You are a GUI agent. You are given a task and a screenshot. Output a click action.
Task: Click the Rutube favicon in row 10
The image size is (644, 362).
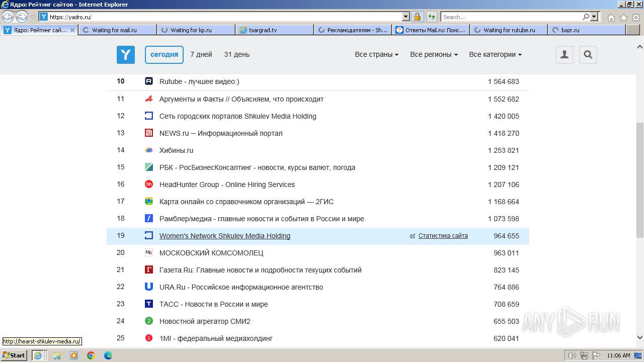point(148,81)
